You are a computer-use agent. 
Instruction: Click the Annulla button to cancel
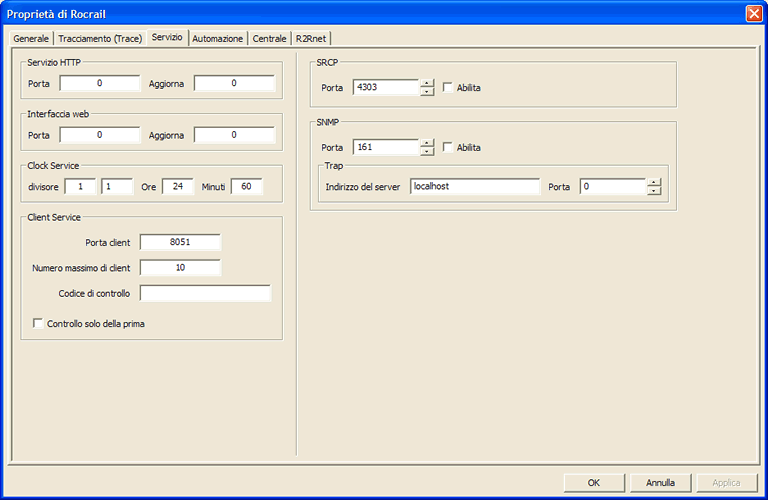tap(660, 482)
